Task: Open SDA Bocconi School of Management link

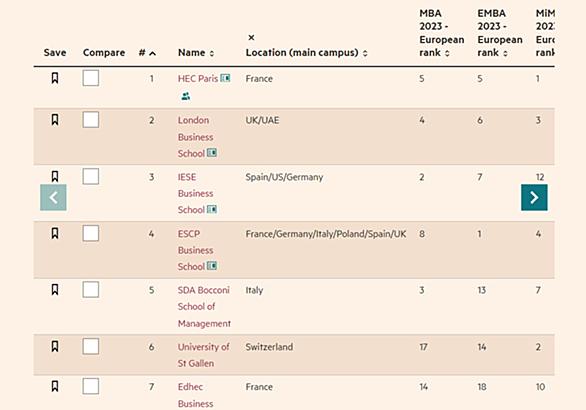Action: [204, 306]
